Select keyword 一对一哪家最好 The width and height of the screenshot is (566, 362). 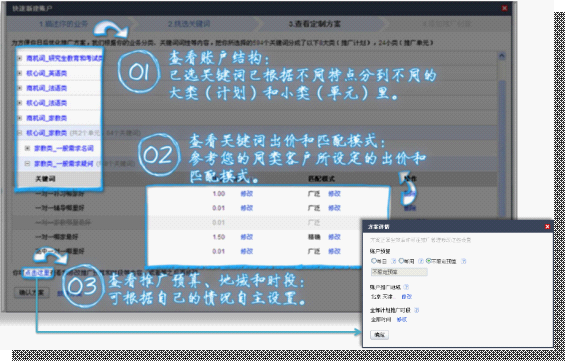pos(57,237)
